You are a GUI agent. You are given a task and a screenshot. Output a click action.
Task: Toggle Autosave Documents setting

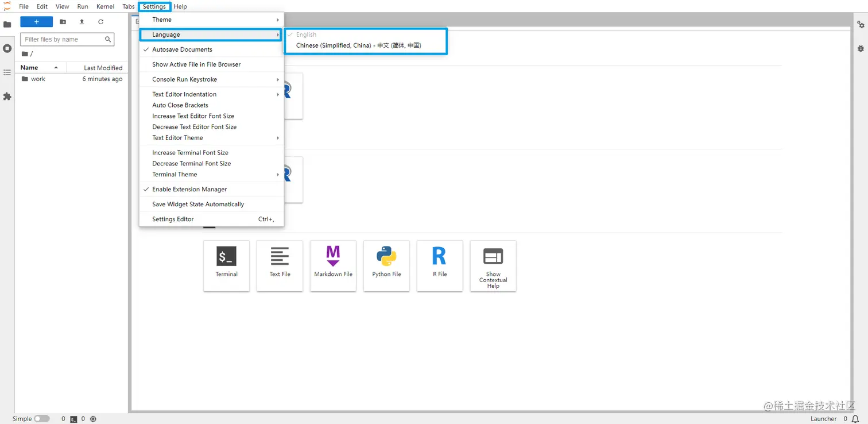pyautogui.click(x=211, y=49)
